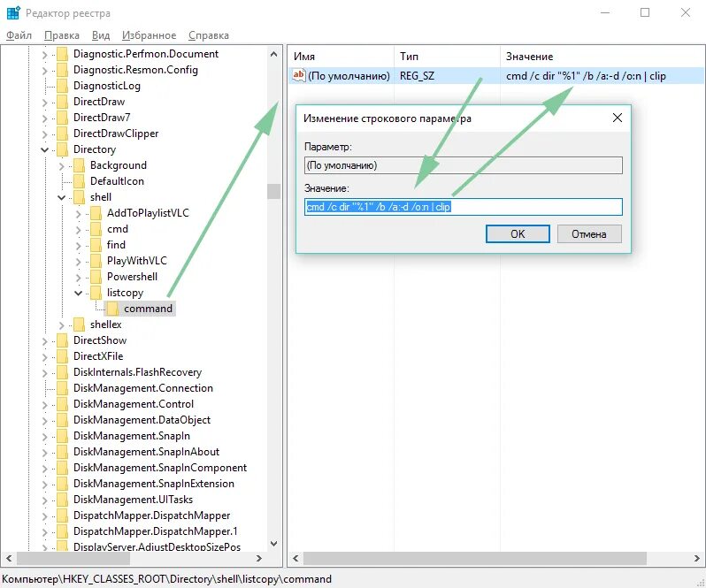Click the Diagnostic.Resmon.Config folder icon

point(63,70)
